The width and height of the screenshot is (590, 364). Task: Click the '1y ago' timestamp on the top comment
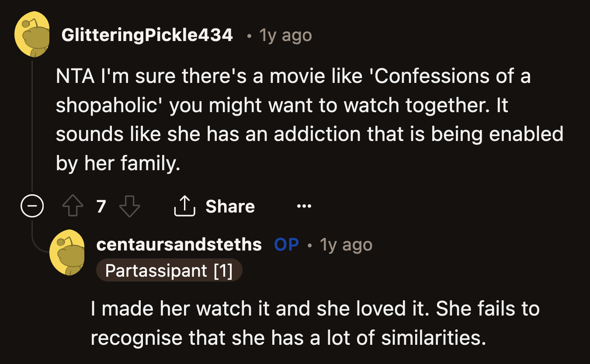click(285, 35)
